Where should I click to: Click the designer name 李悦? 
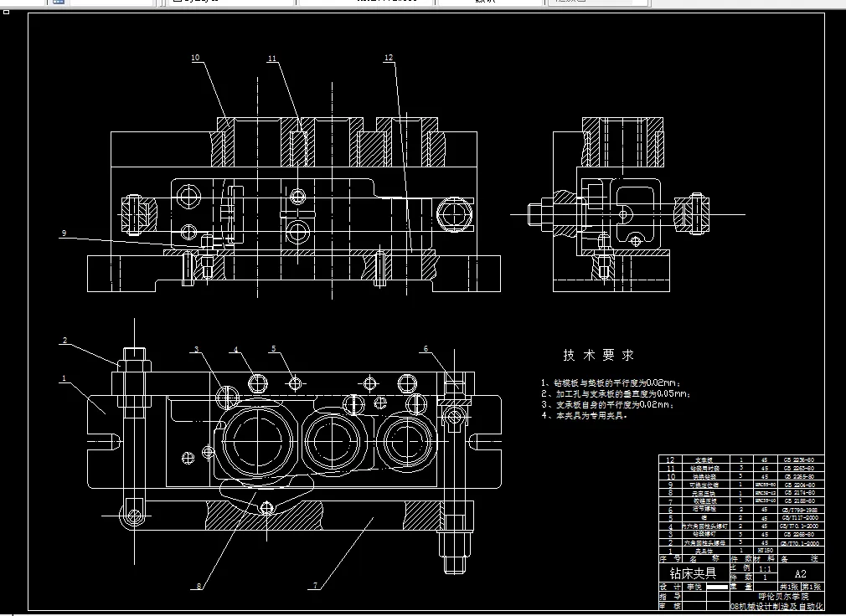(x=694, y=587)
